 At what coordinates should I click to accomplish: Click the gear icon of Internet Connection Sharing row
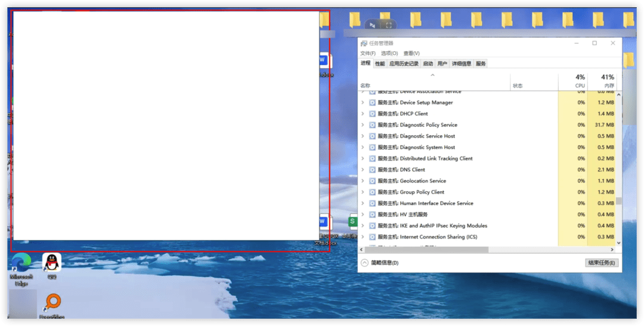[373, 237]
